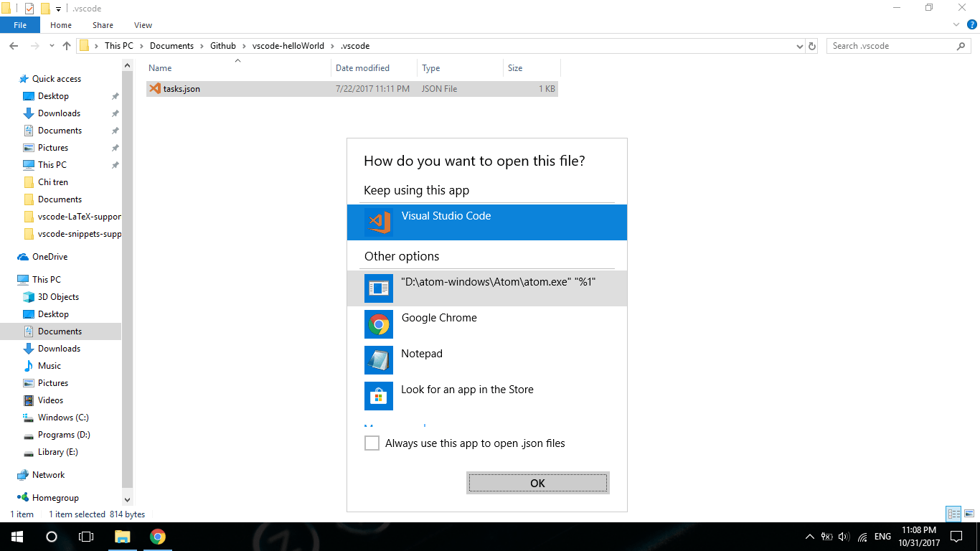Open 3D Objects in the navigation pane
The height and width of the screenshot is (551, 980).
(58, 297)
